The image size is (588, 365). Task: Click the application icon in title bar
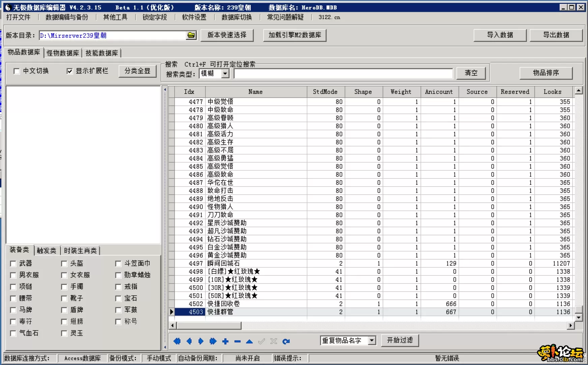click(x=8, y=7)
